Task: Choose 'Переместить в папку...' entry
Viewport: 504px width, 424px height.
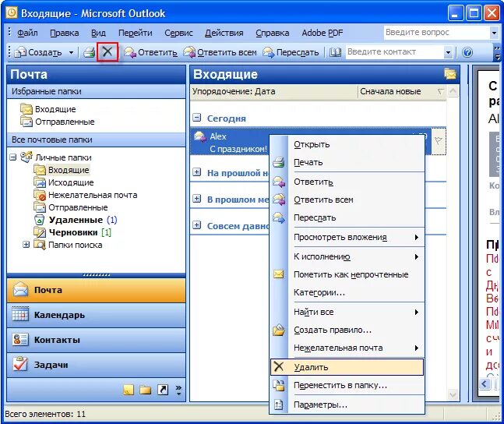Action: [347, 385]
